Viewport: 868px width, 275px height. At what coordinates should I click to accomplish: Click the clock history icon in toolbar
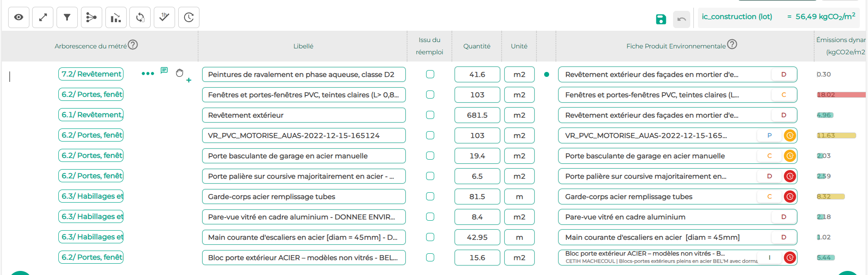pyautogui.click(x=189, y=18)
